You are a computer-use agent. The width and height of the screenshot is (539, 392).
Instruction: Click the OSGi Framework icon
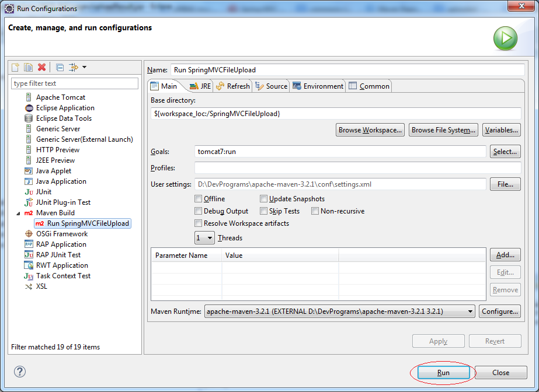(29, 234)
